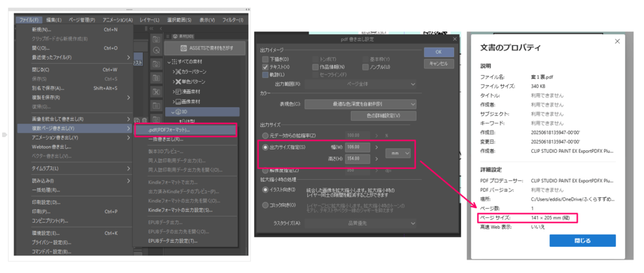Close the pdf書き出し設定 dialog with X

[x=455, y=40]
